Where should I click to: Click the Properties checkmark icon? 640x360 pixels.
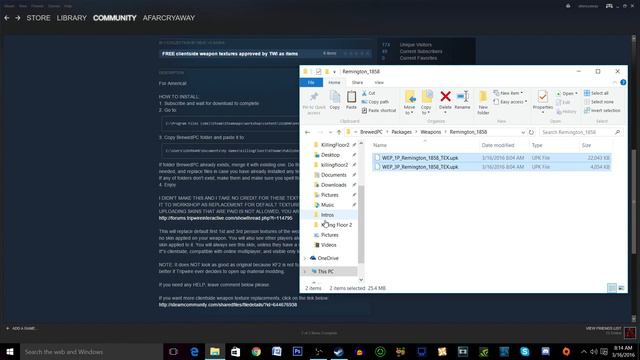tap(542, 97)
